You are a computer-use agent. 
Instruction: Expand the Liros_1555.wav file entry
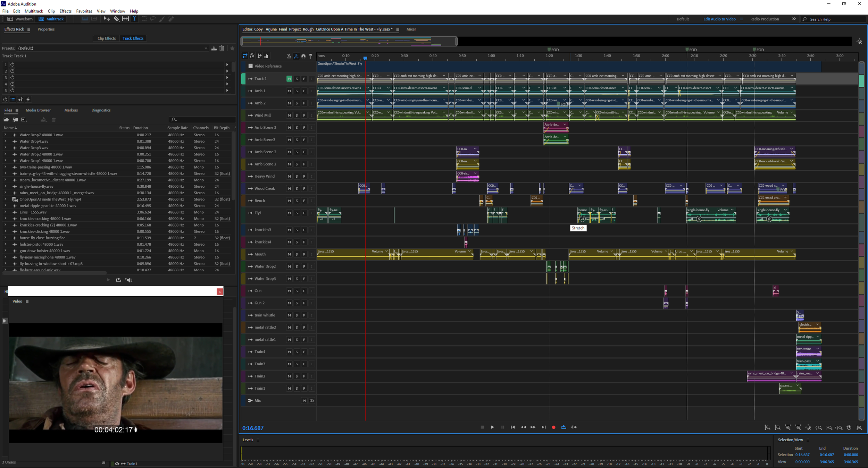coord(5,212)
